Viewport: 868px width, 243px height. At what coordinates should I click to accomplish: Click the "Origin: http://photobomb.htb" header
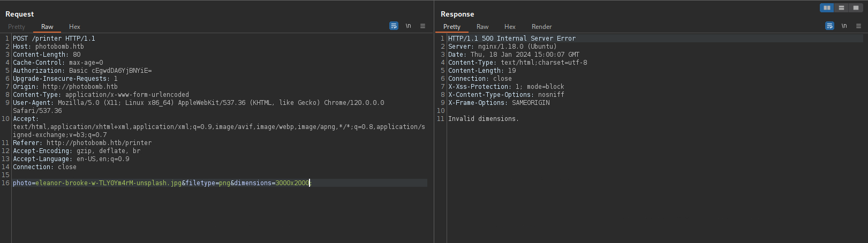point(65,87)
